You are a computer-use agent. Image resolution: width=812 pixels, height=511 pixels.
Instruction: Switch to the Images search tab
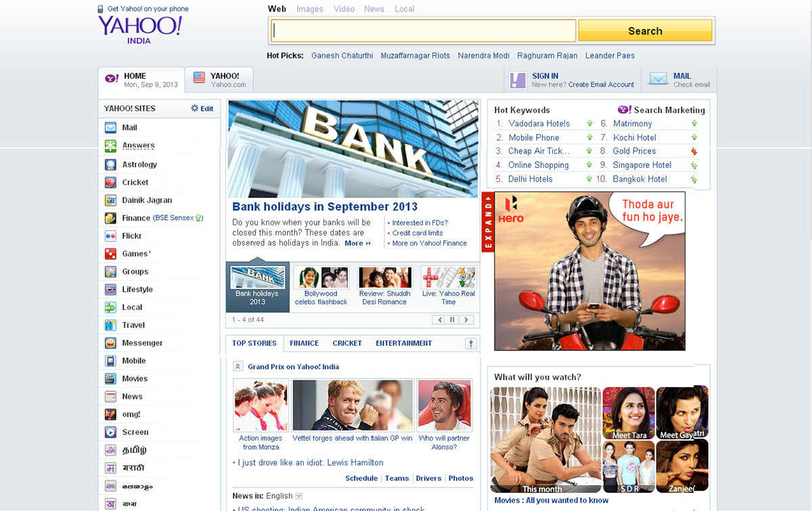click(x=309, y=9)
